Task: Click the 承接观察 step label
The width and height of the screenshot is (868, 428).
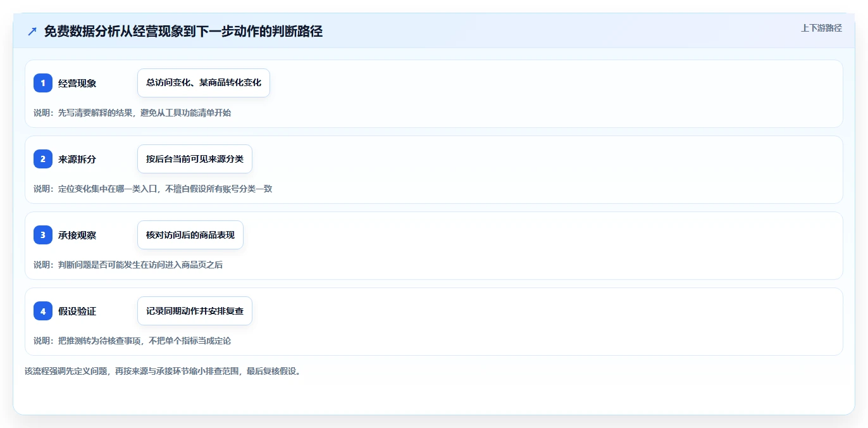Action: [77, 235]
